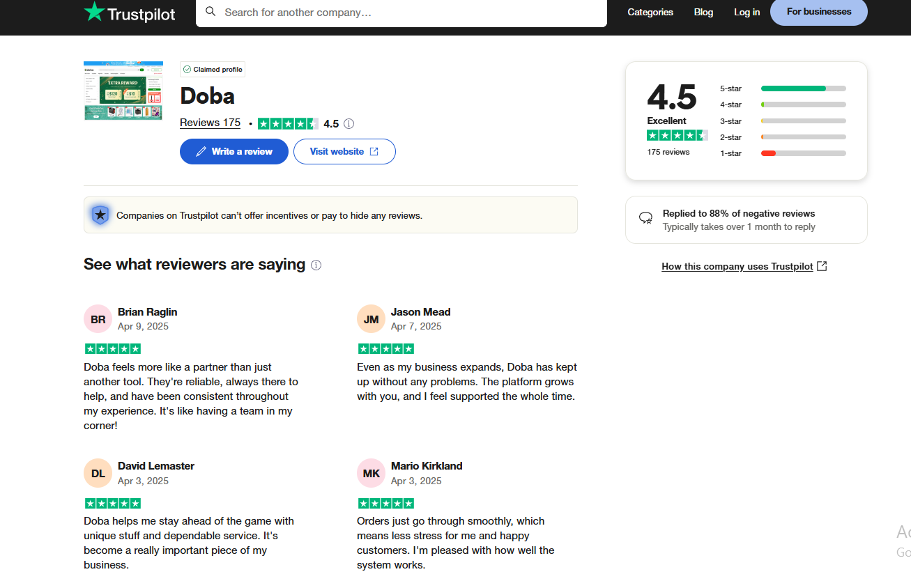Click the reply speech bubble icon

pyautogui.click(x=646, y=218)
